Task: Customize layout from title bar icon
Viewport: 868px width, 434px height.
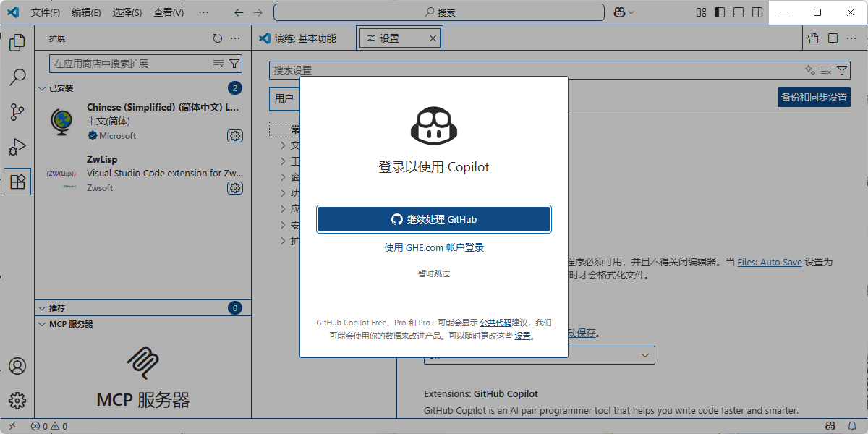Action: [x=701, y=12]
